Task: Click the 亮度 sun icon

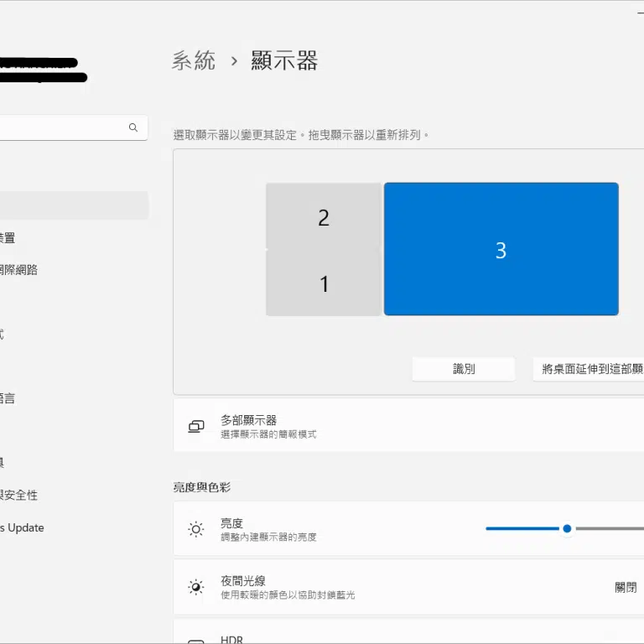Action: coord(196,529)
